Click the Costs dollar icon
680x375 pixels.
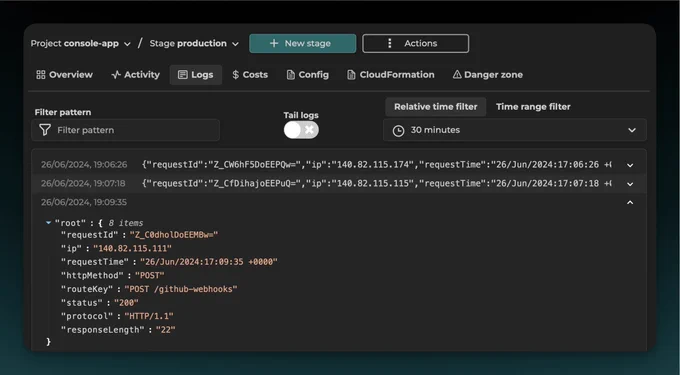pyautogui.click(x=235, y=75)
